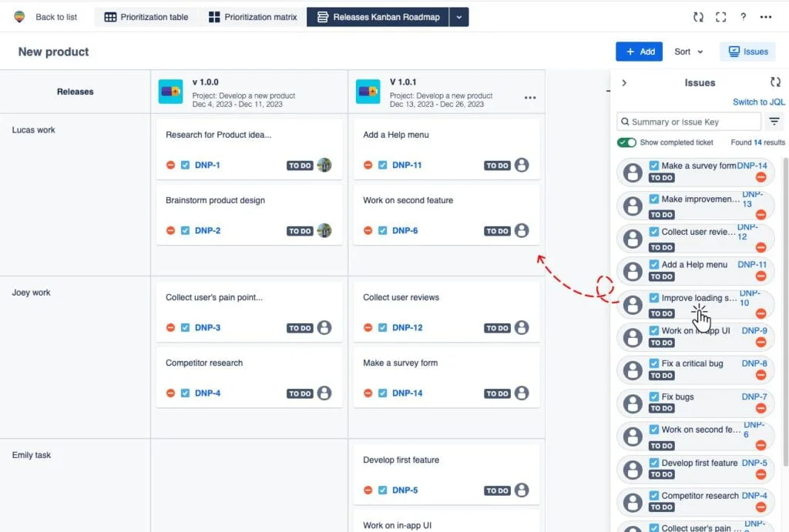Click task checkbox icon on DNP-2 card
Screen dimensions: 789x532
click(185, 230)
